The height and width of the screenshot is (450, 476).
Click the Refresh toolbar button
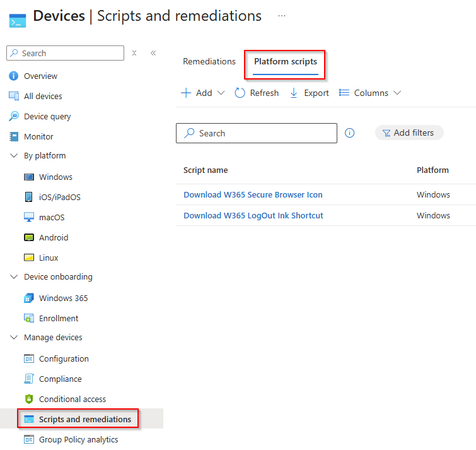[x=257, y=93]
